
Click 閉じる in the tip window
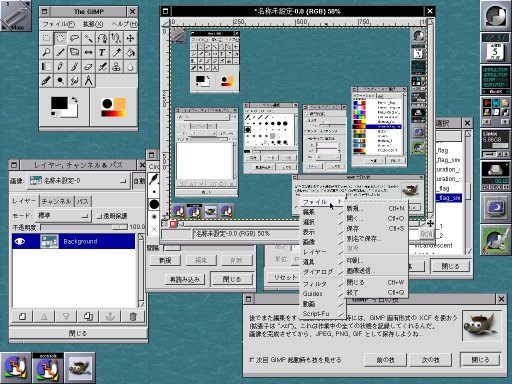tap(480, 360)
